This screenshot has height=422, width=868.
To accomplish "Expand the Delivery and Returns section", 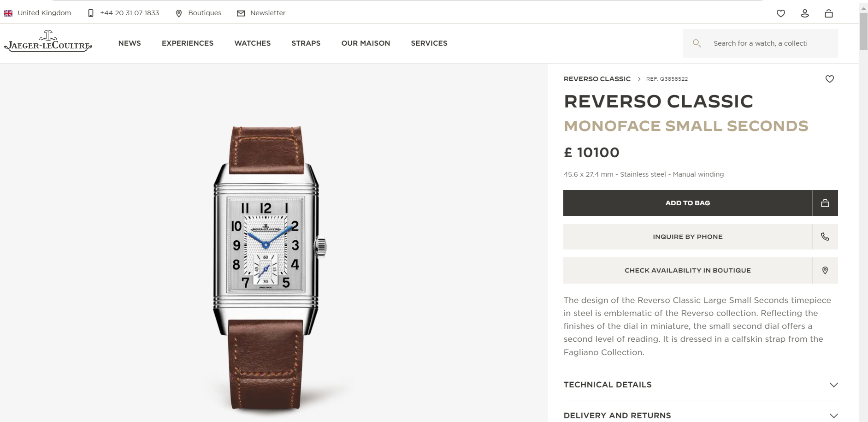I will pos(701,415).
